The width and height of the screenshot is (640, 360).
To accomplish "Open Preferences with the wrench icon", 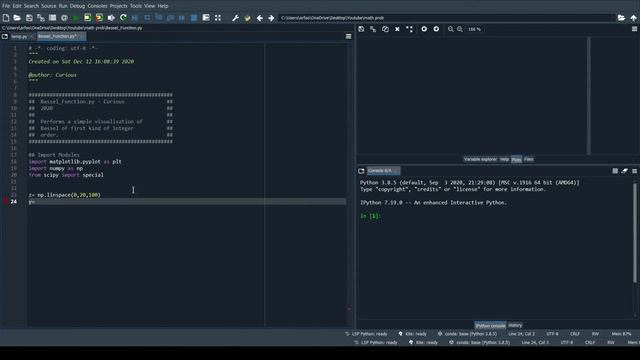I will click(236, 18).
